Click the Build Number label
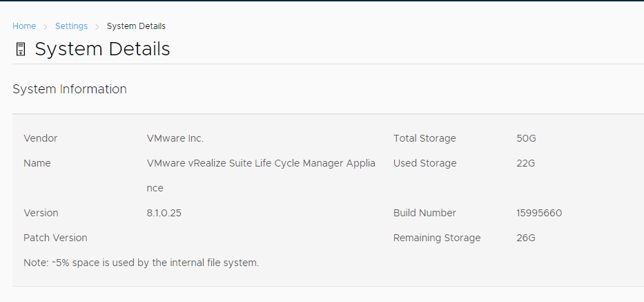Image resolution: width=644 pixels, height=302 pixels. (x=425, y=213)
